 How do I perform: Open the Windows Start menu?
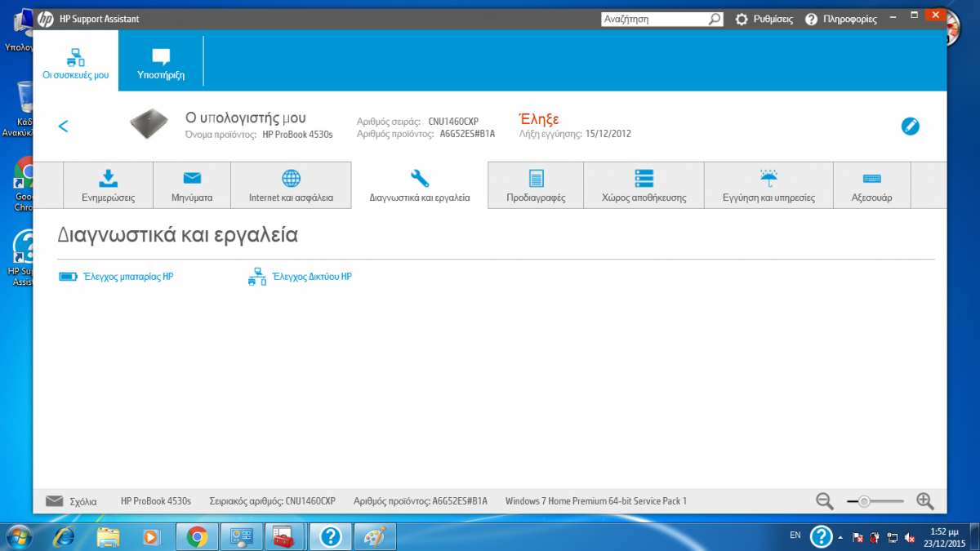[19, 536]
